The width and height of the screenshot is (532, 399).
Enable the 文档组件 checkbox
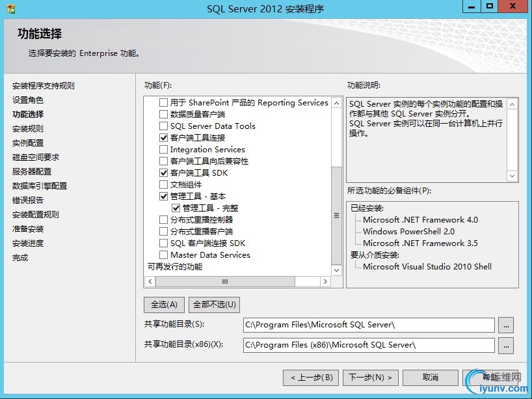coord(163,184)
